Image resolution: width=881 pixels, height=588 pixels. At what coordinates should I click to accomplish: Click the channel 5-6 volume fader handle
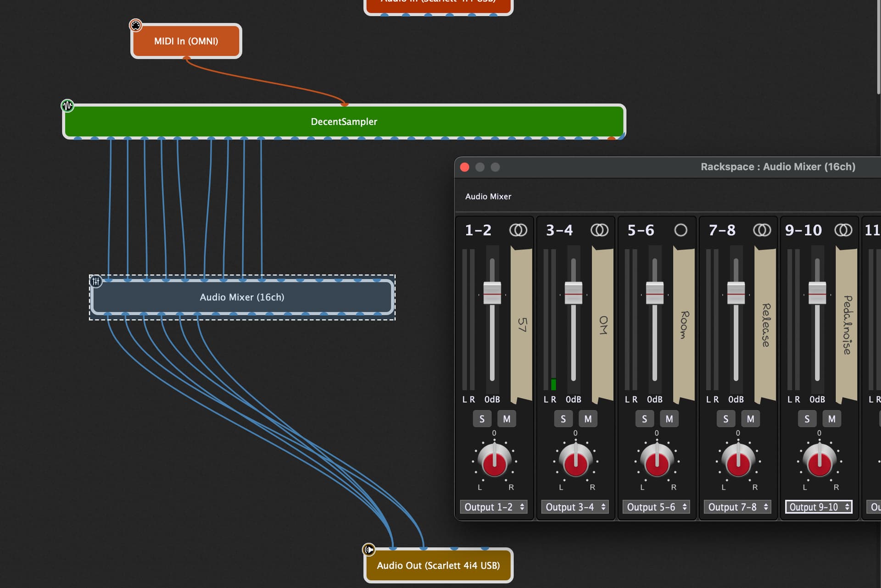click(655, 293)
